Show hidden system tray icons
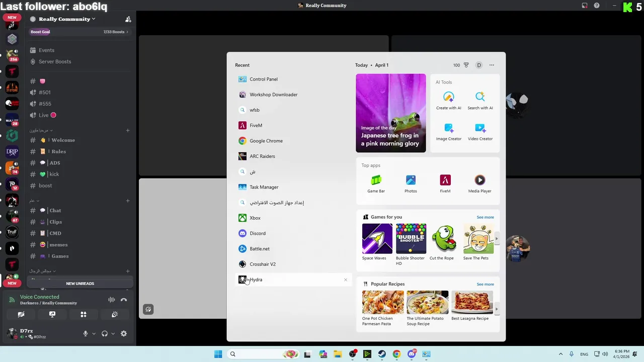Image resolution: width=644 pixels, height=362 pixels. (560, 354)
